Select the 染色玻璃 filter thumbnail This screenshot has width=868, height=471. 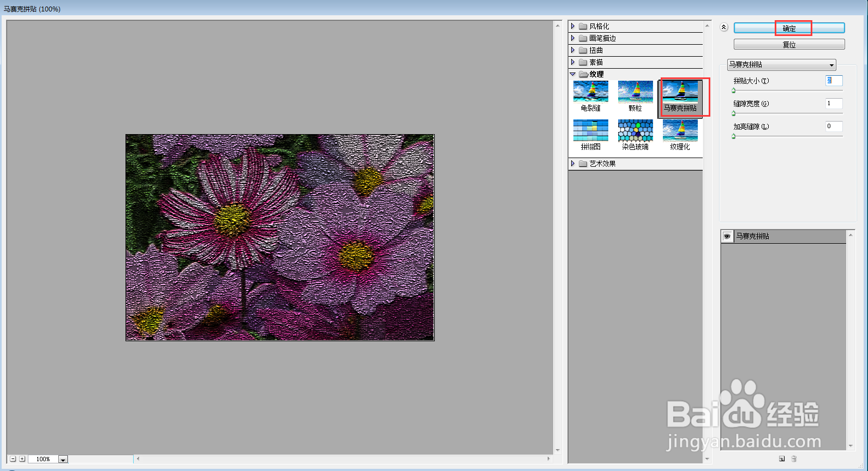click(635, 130)
